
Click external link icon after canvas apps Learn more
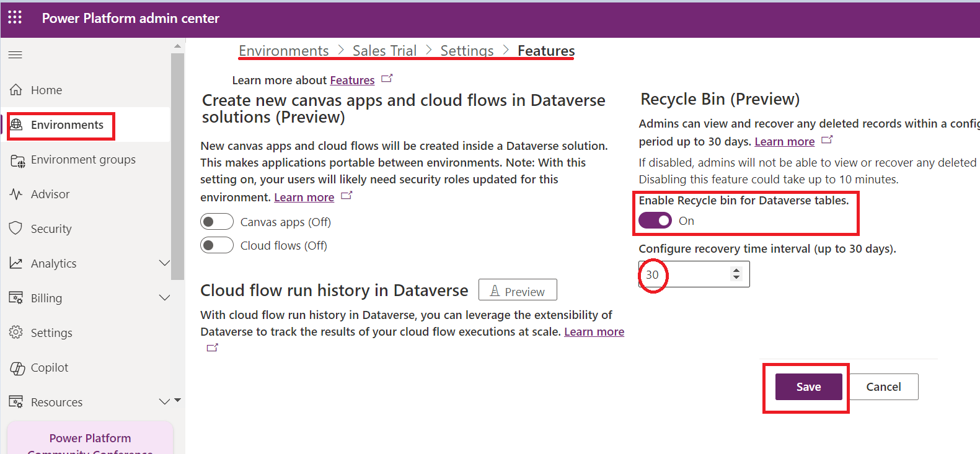347,196
